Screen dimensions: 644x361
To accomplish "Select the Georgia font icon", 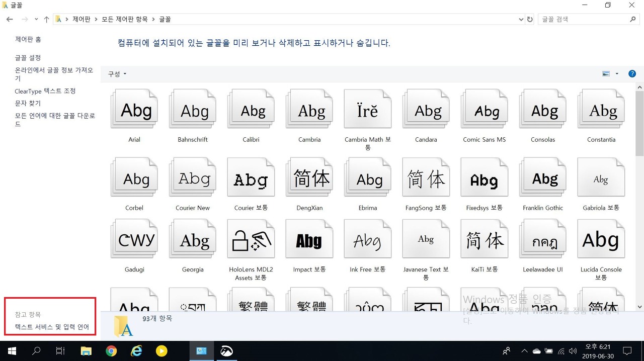I will tap(193, 240).
